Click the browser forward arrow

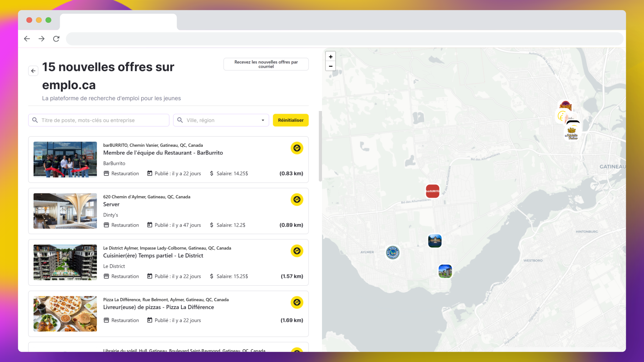(x=42, y=39)
